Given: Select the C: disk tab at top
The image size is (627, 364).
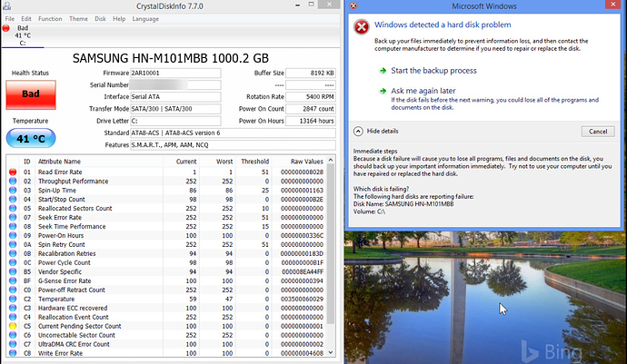Looking at the screenshot, I should 23,35.
